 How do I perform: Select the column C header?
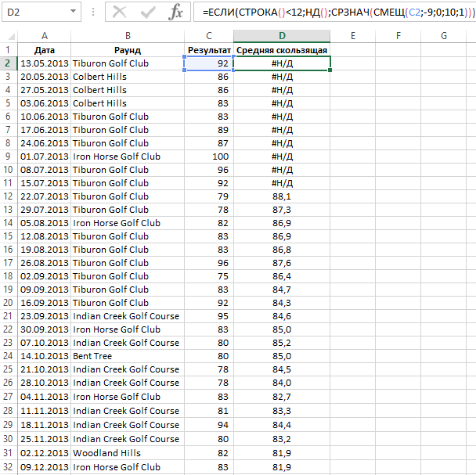coord(209,36)
